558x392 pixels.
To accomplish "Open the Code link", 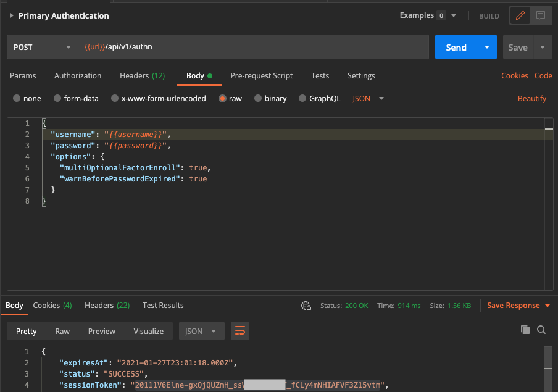I will click(543, 76).
